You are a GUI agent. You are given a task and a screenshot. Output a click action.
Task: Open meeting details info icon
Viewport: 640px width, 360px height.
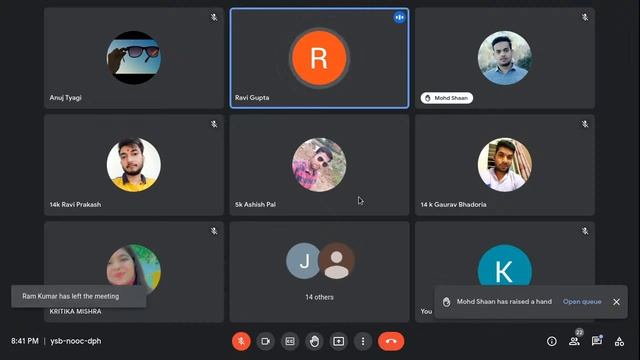[551, 341]
